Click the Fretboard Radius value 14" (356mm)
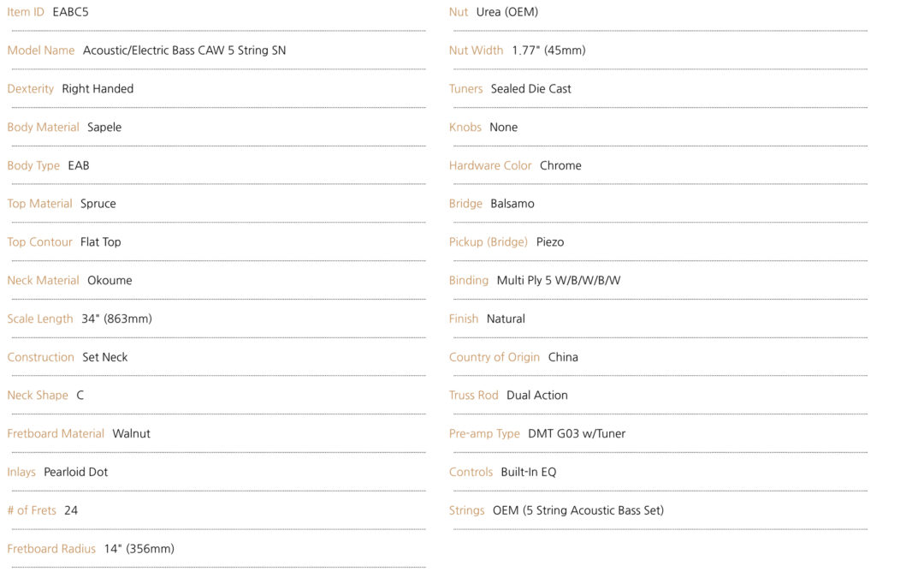924x578 pixels. (x=139, y=549)
